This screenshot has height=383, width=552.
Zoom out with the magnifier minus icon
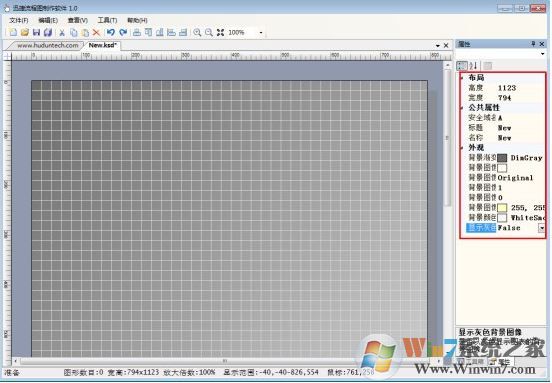point(209,33)
